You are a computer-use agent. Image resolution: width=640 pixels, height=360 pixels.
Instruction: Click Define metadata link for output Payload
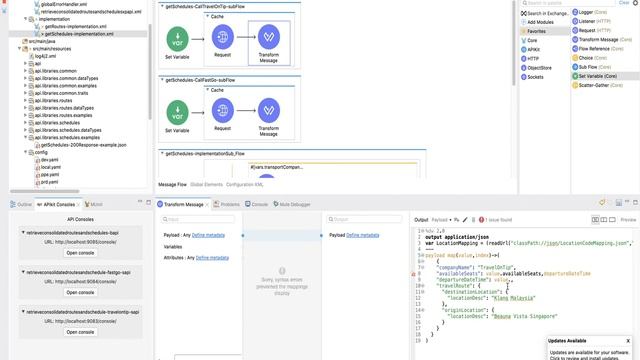point(363,235)
